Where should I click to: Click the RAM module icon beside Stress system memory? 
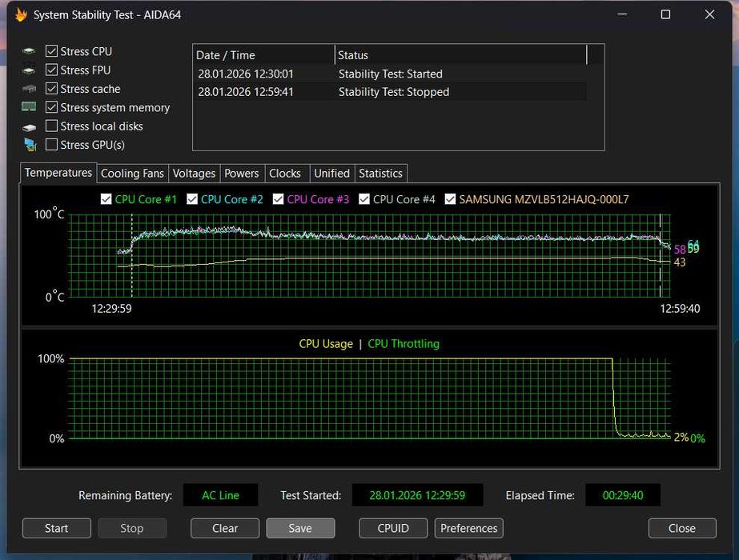29,107
